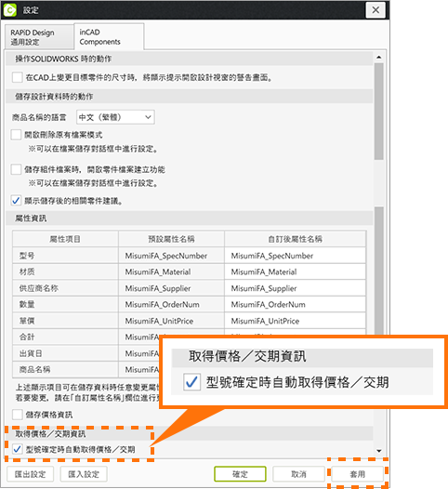
Task: Open the 商品名稱的語言 dropdown
Action: click(115, 117)
